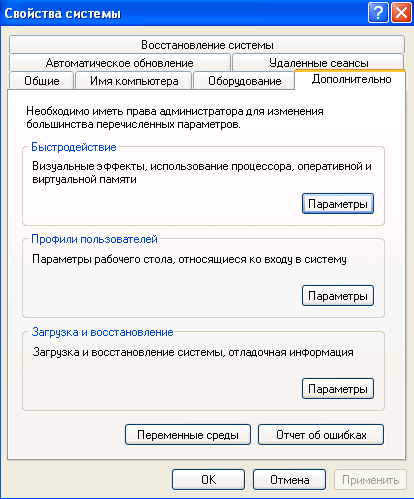
Task: Select the Дополнительно tab
Action: point(351,79)
